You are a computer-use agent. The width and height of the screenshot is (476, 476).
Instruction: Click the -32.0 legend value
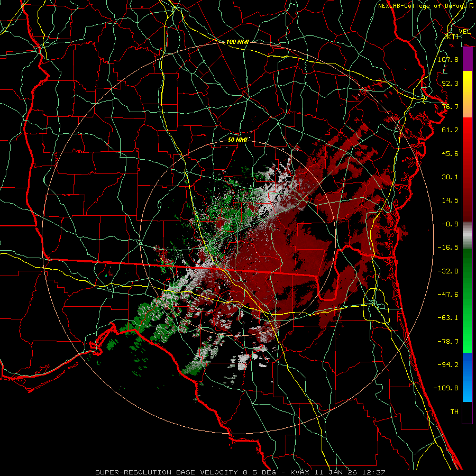pyautogui.click(x=448, y=271)
